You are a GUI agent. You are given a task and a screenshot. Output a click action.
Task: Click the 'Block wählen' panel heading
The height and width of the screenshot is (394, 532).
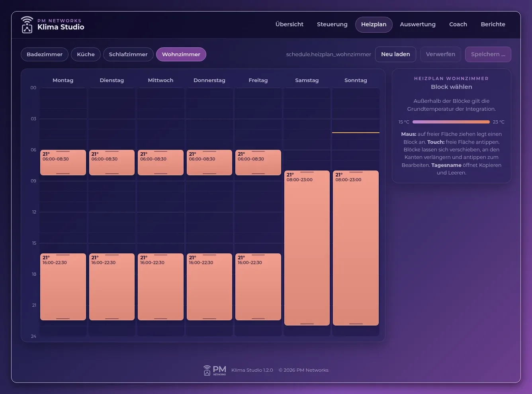click(x=452, y=87)
